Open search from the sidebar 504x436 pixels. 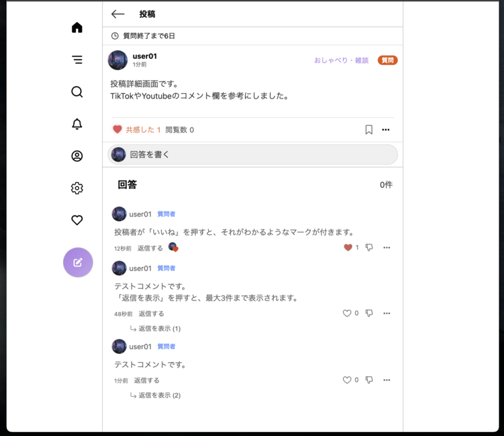click(x=77, y=92)
